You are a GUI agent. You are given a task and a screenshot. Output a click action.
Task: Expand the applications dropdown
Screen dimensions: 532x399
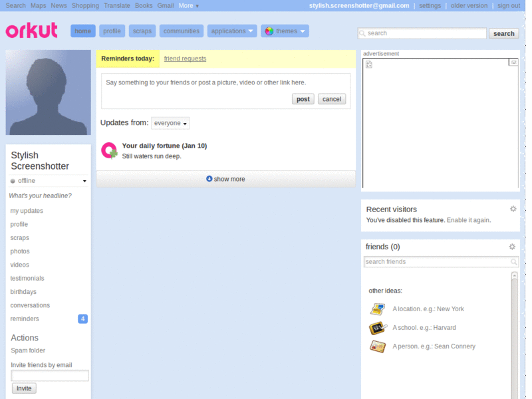coord(232,31)
